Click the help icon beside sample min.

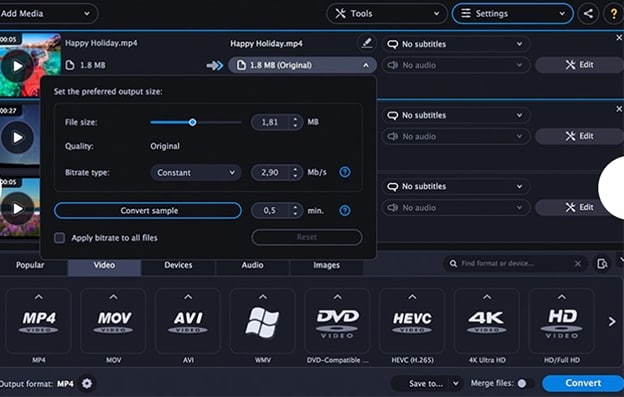tap(345, 210)
